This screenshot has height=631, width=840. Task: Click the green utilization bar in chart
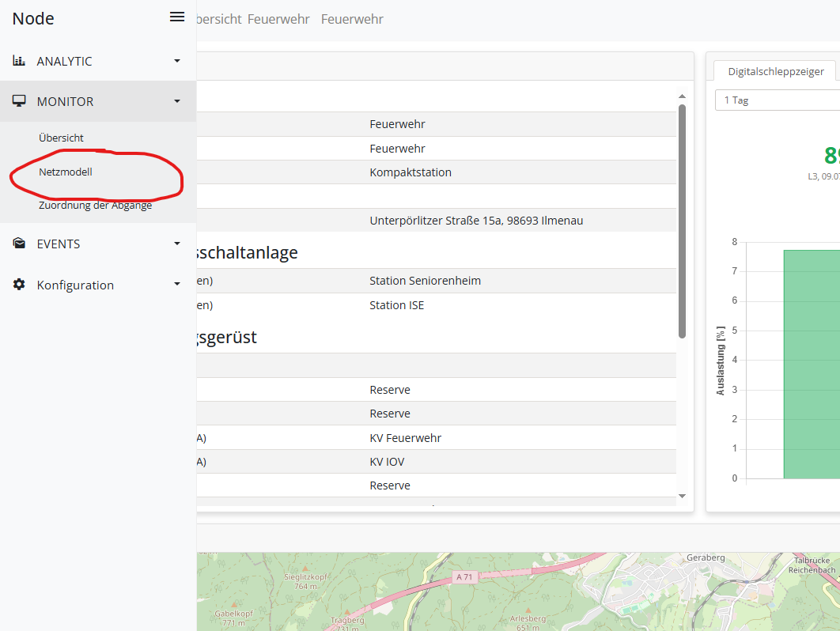[x=811, y=364]
